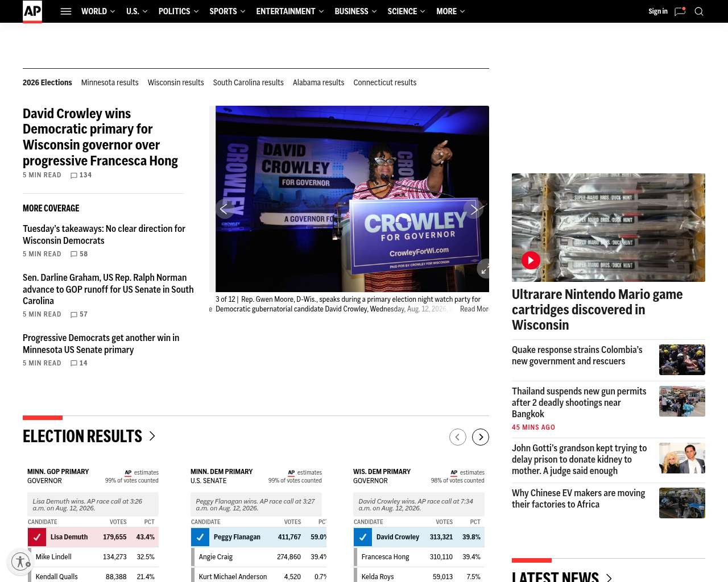The height and width of the screenshot is (582, 728).
Task: Open the Election Results section arrow
Action: point(152,436)
